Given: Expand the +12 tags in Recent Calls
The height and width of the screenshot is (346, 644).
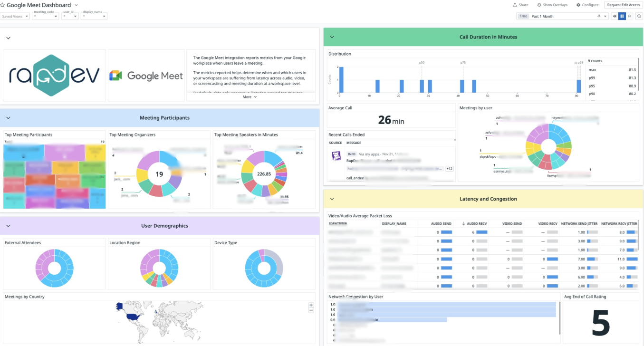Looking at the screenshot, I should (449, 169).
